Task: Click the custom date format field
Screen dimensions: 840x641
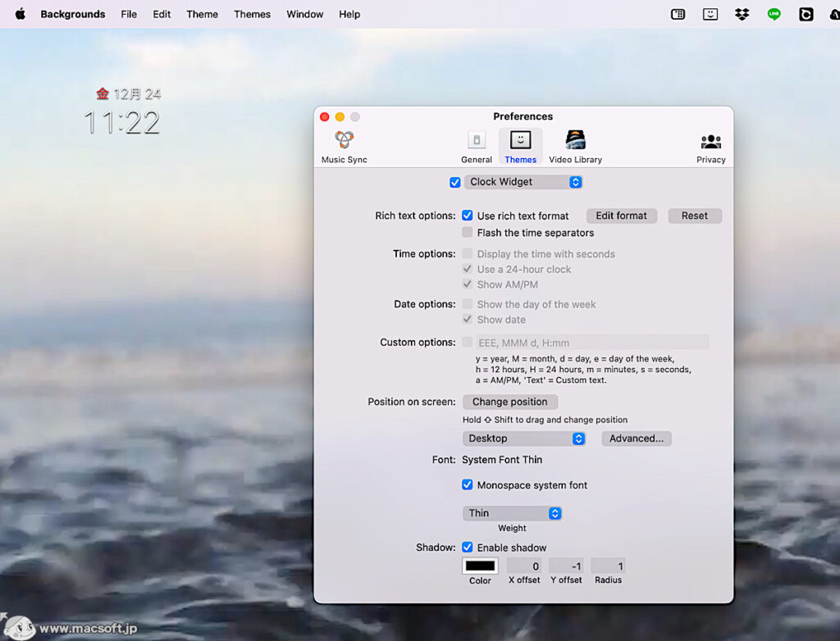Action: pyautogui.click(x=592, y=342)
